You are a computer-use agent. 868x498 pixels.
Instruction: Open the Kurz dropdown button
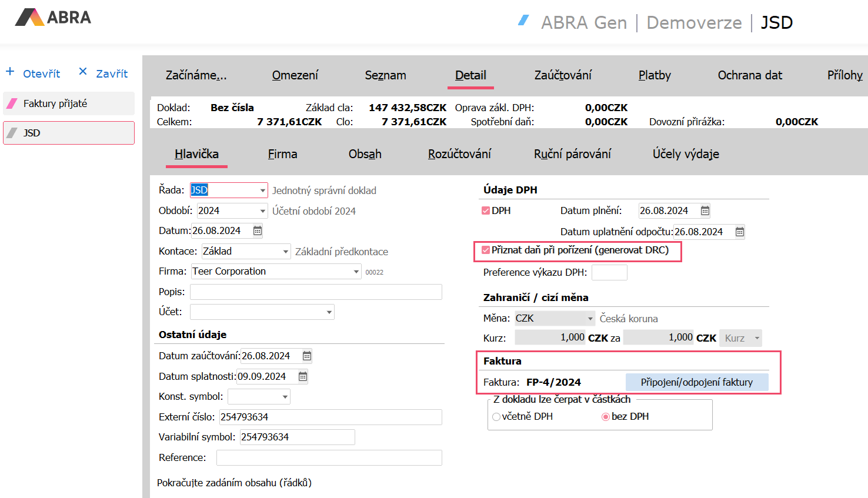tap(740, 338)
